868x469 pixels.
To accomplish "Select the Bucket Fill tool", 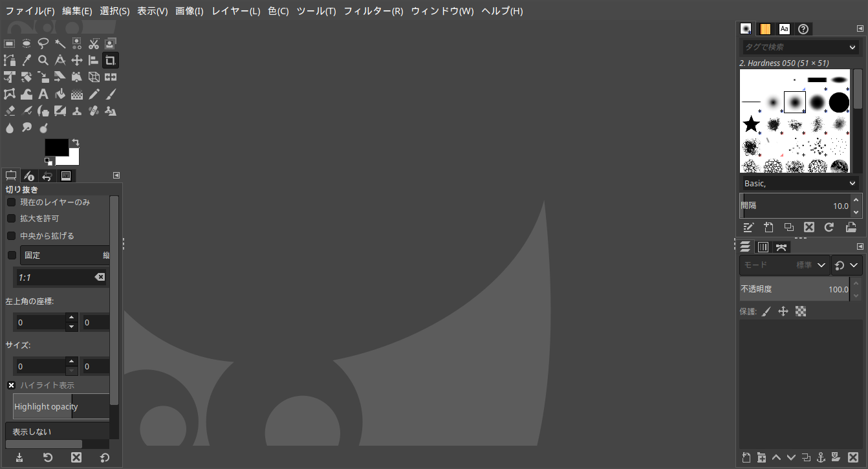I will (x=60, y=94).
